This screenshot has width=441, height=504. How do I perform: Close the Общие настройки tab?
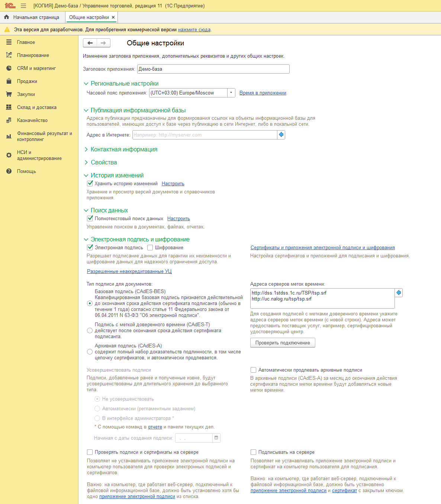point(113,17)
